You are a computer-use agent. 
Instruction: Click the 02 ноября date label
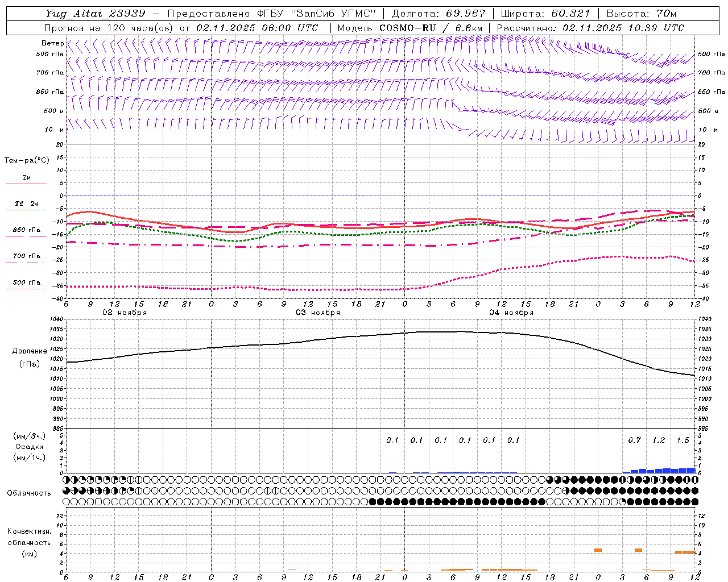pos(125,313)
